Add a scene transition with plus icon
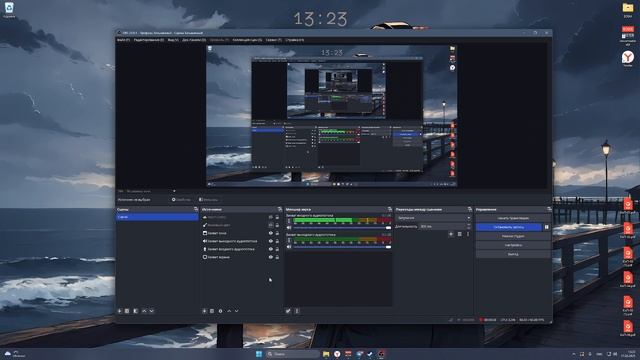This screenshot has height=360, width=640. coord(451,234)
